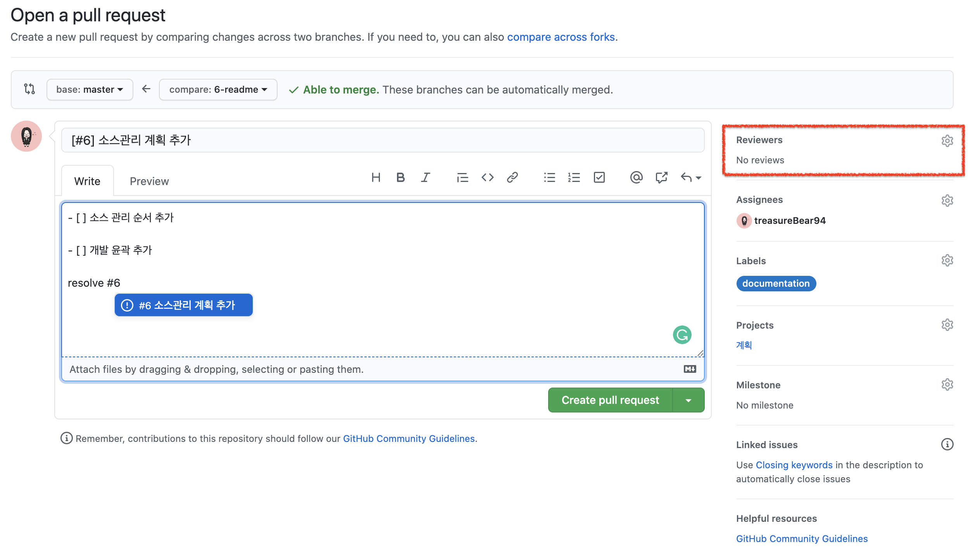This screenshot has height=554, width=980.
Task: Insert code formatting icon
Action: 487,178
